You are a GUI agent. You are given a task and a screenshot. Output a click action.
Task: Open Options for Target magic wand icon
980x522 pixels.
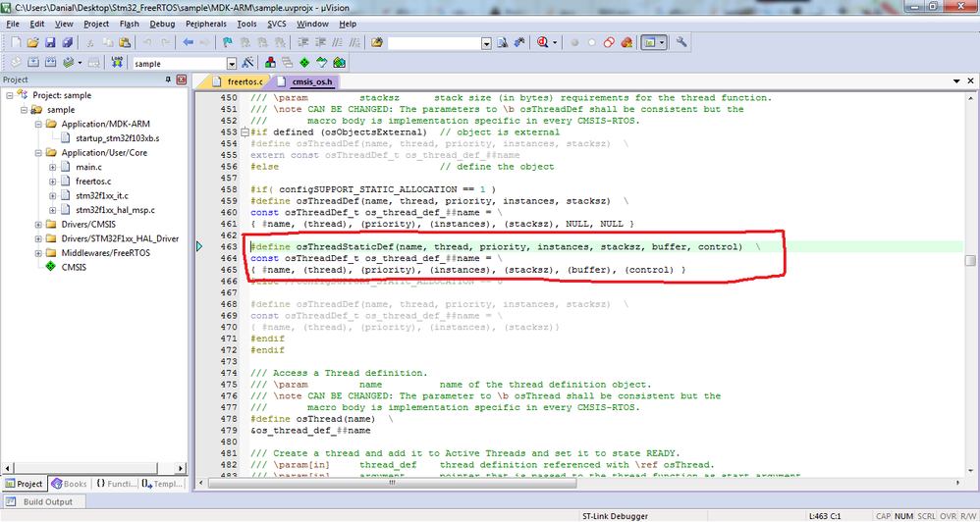click(247, 63)
